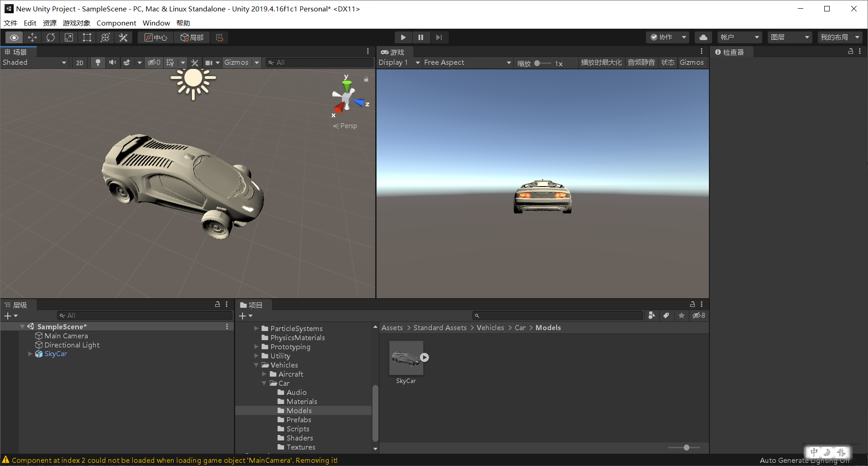Click the Play button
Screen dimensions: 868x466
point(403,37)
